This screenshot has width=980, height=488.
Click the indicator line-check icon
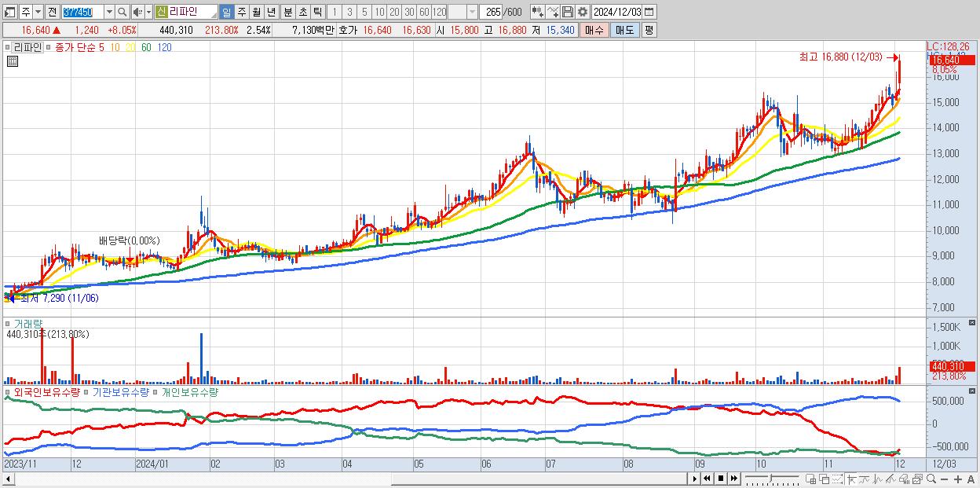(553, 12)
